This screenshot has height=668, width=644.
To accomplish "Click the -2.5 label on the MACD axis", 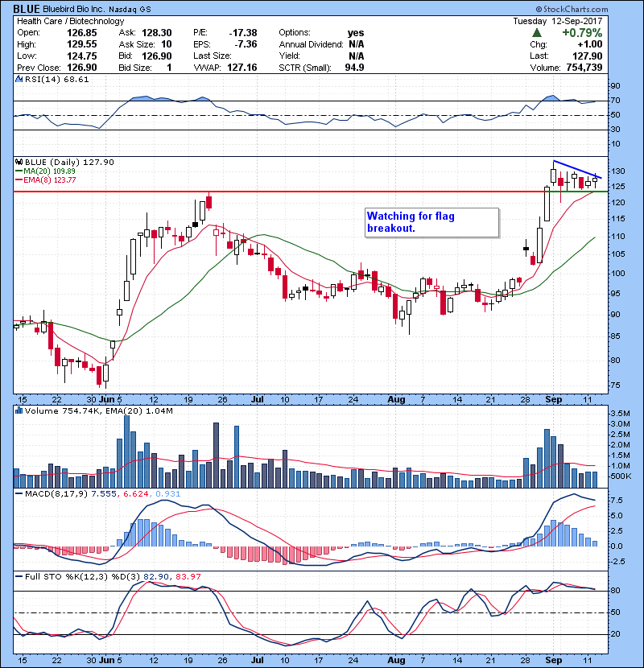I will point(618,562).
